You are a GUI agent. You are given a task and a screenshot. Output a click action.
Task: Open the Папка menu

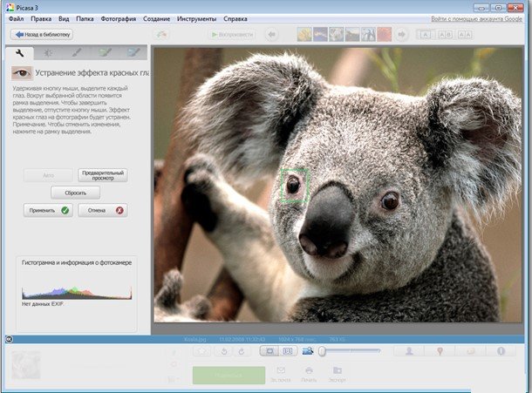(x=85, y=19)
